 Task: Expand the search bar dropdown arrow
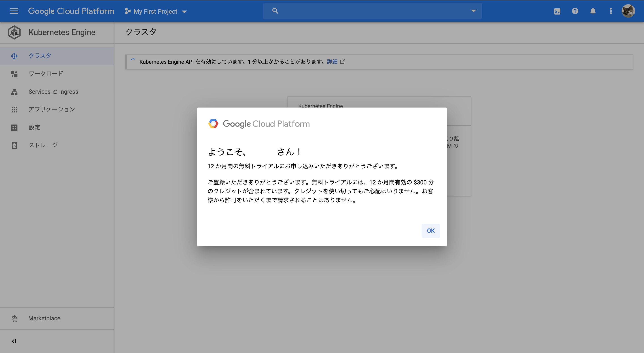pyautogui.click(x=474, y=11)
